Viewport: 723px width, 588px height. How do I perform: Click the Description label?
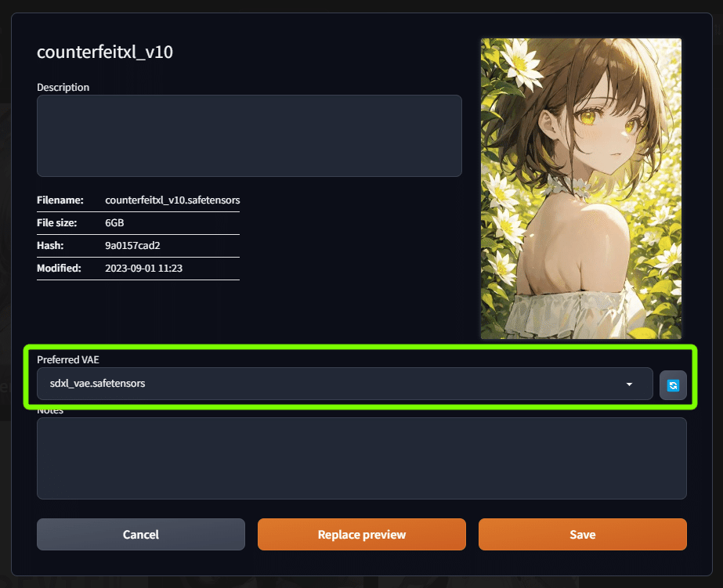coord(63,88)
